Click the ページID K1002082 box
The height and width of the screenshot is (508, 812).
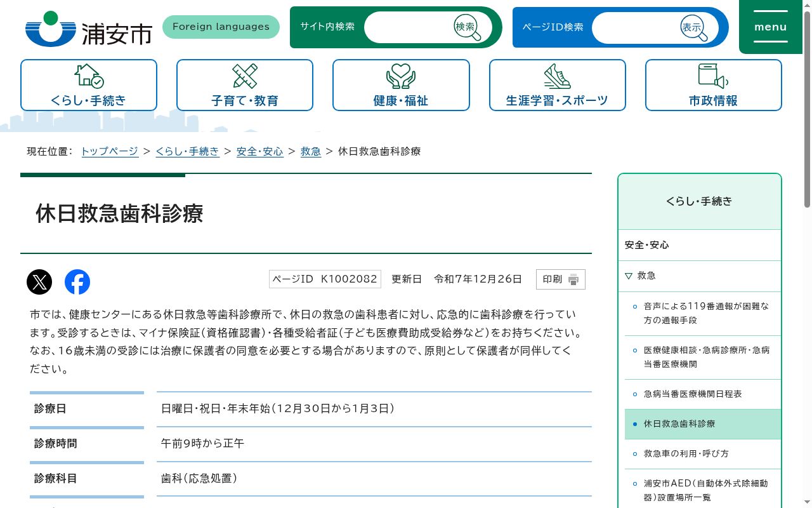(x=325, y=279)
